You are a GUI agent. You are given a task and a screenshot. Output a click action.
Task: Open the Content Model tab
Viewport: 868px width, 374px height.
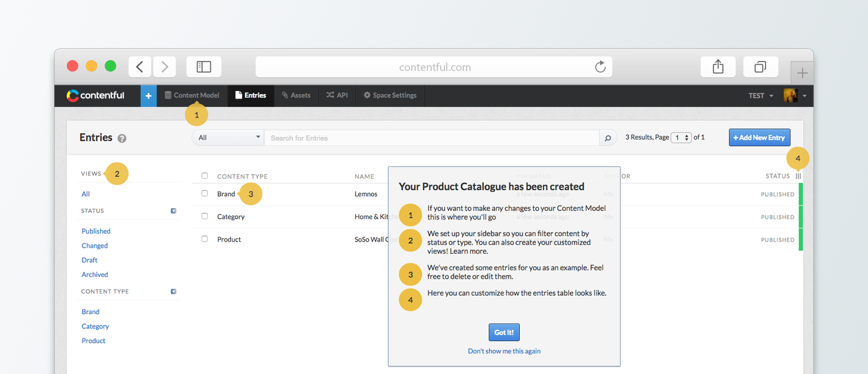click(192, 95)
